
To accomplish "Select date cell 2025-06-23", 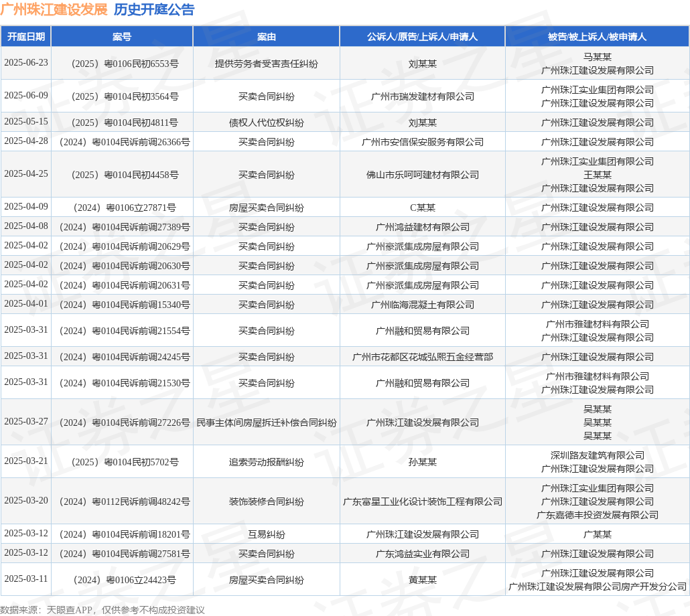I will (26, 62).
